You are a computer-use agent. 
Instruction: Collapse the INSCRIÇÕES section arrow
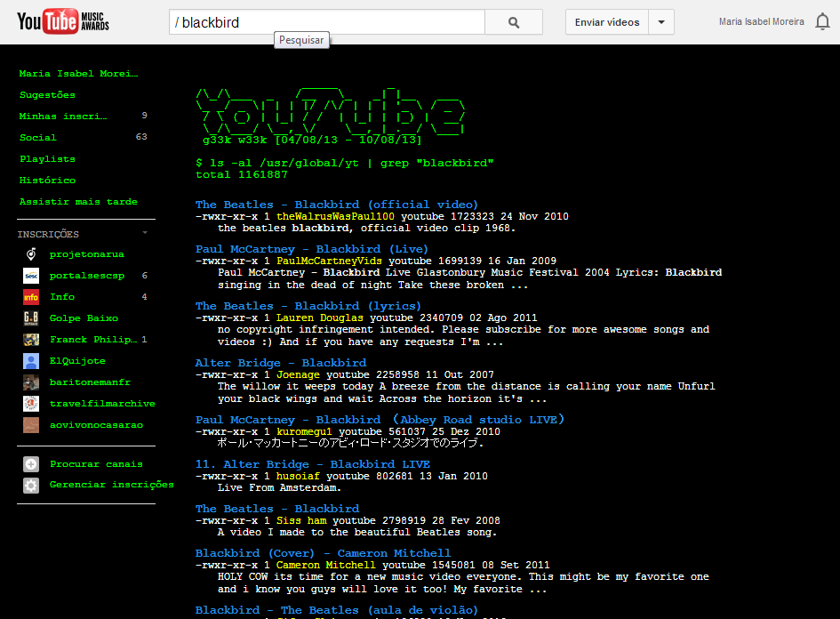coord(145,233)
